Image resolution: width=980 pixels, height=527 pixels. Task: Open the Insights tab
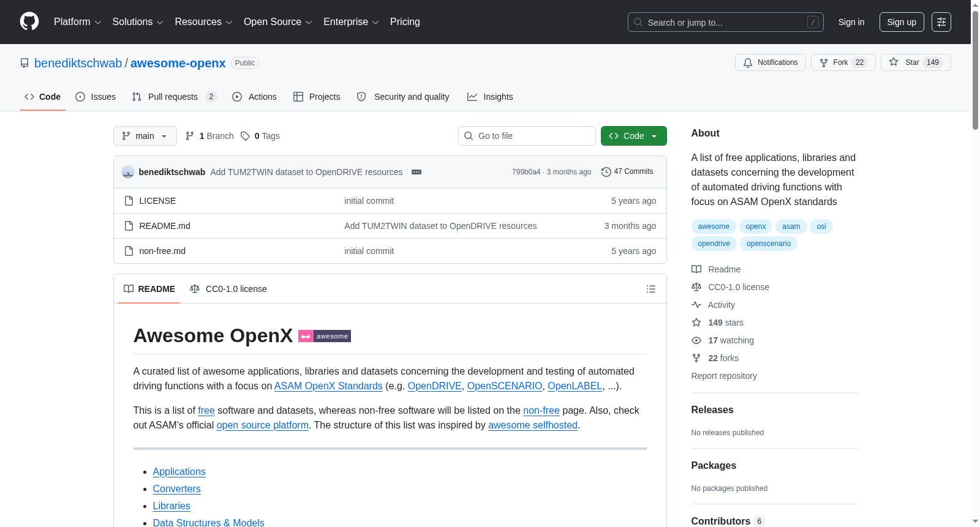pyautogui.click(x=490, y=97)
